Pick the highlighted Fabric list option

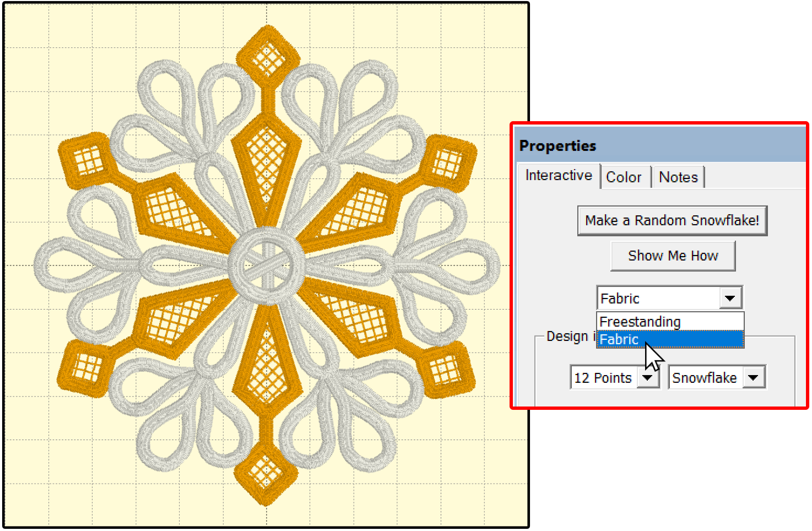(670, 339)
